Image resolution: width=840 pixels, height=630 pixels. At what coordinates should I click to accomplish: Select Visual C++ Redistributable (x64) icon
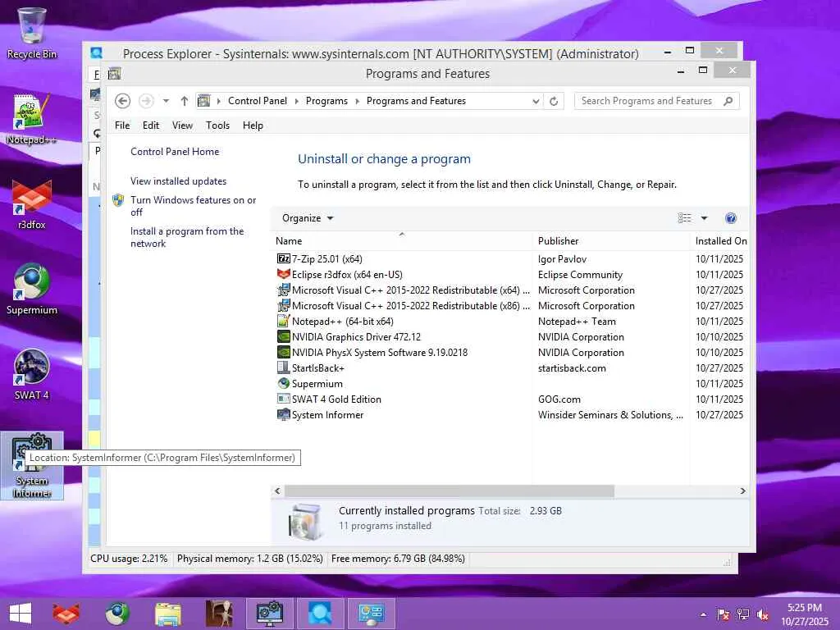click(x=283, y=290)
